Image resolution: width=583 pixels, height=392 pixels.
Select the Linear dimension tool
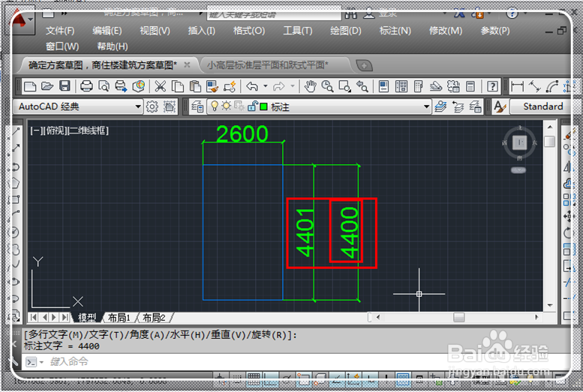[518, 87]
